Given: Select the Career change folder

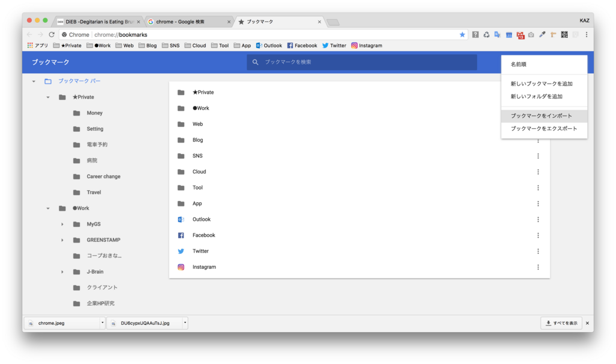Looking at the screenshot, I should pyautogui.click(x=103, y=176).
